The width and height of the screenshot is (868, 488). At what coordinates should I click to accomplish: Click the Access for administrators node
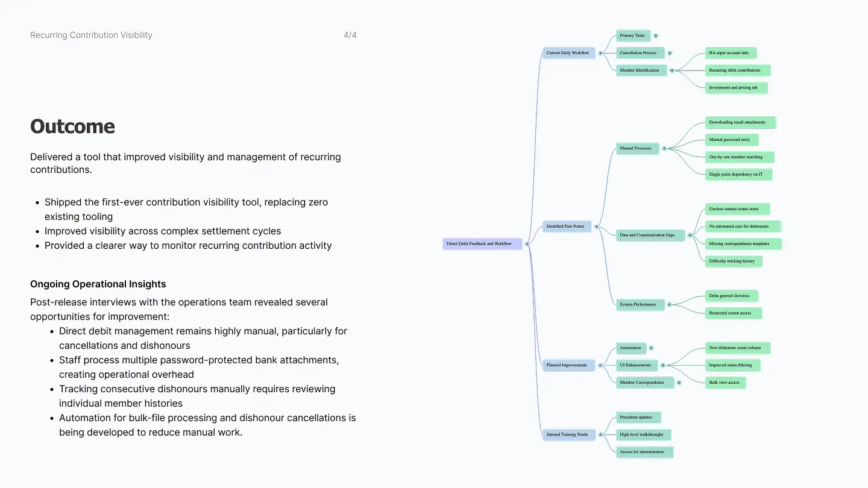[x=644, y=452]
